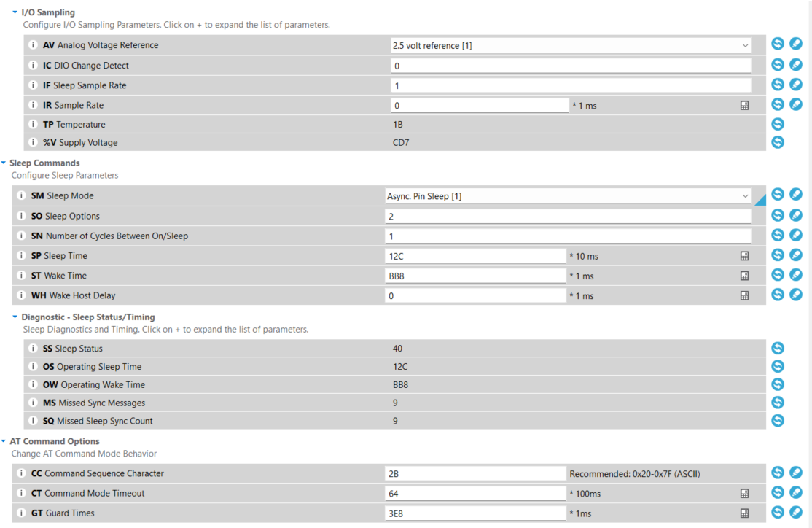Collapse the AT Command Options section
The image size is (812, 528).
click(4, 441)
